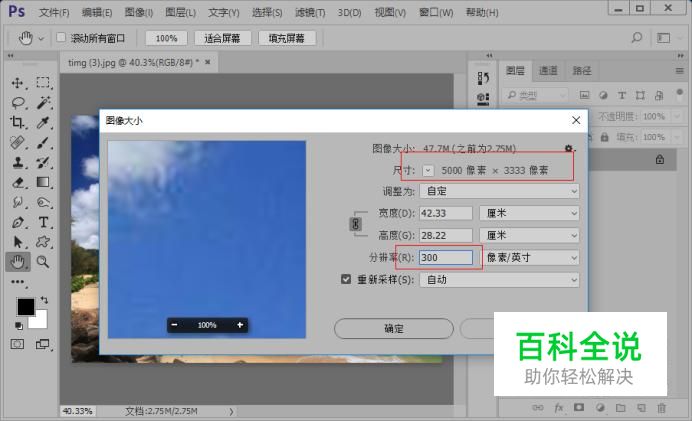Click the Fill Screen button
This screenshot has width=692, height=421.
point(287,38)
